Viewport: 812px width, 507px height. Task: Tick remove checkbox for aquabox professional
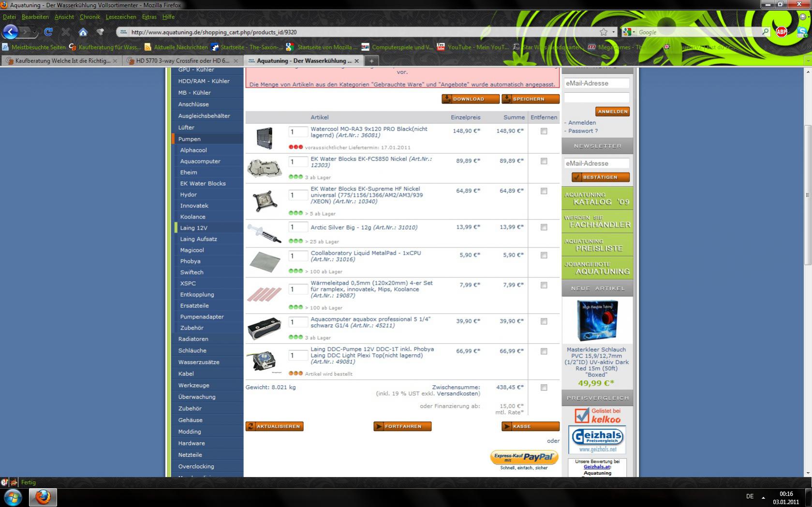tap(544, 321)
